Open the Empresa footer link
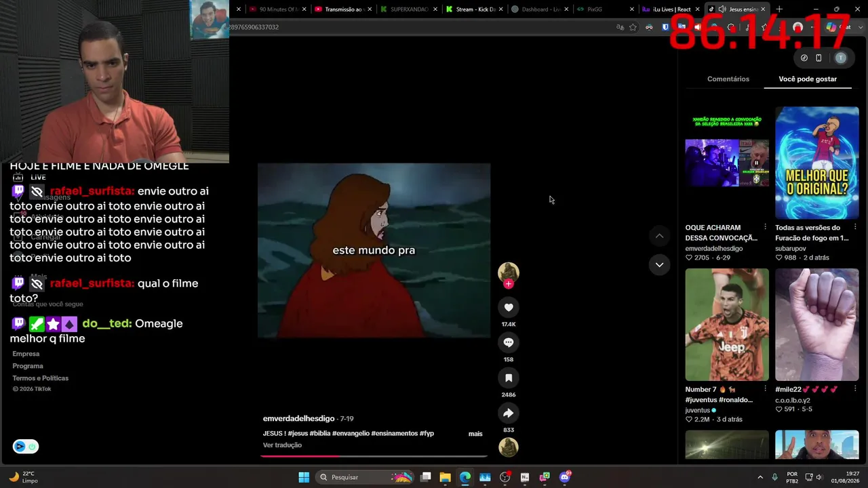 [x=26, y=354]
